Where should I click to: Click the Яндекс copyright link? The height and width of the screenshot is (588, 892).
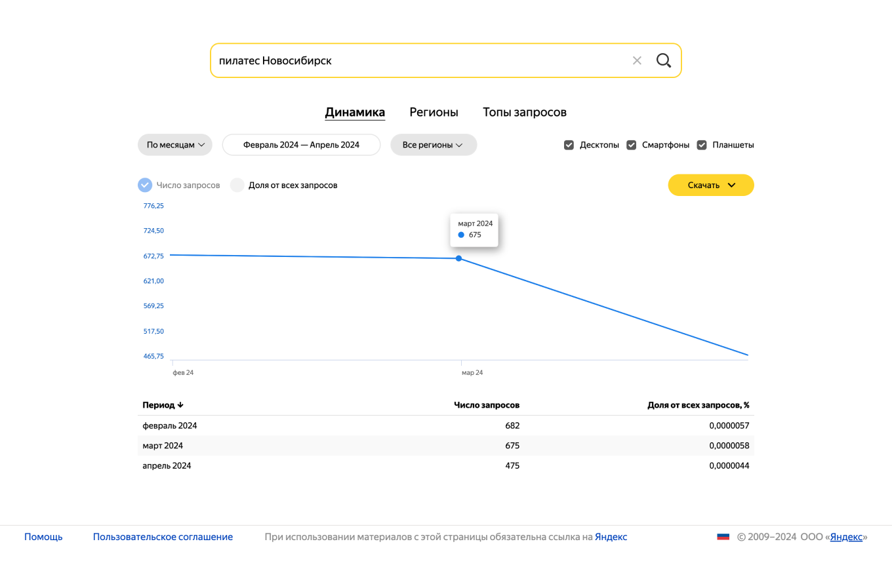(x=846, y=537)
